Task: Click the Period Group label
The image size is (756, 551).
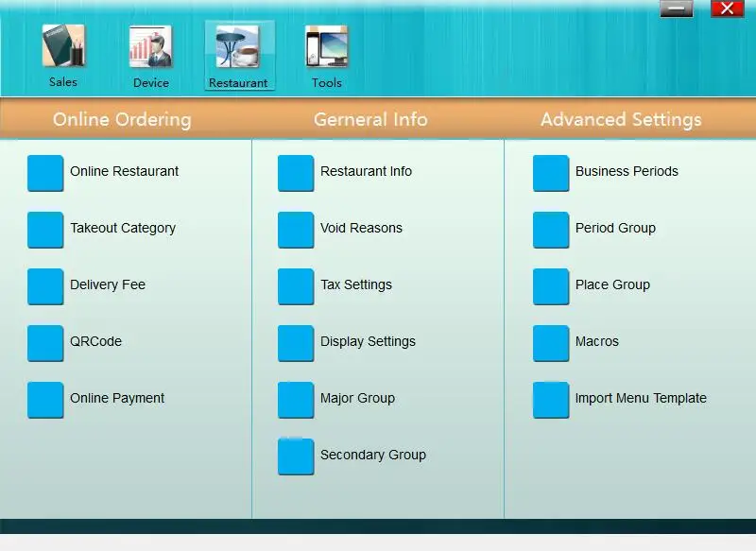Action: [x=615, y=228]
